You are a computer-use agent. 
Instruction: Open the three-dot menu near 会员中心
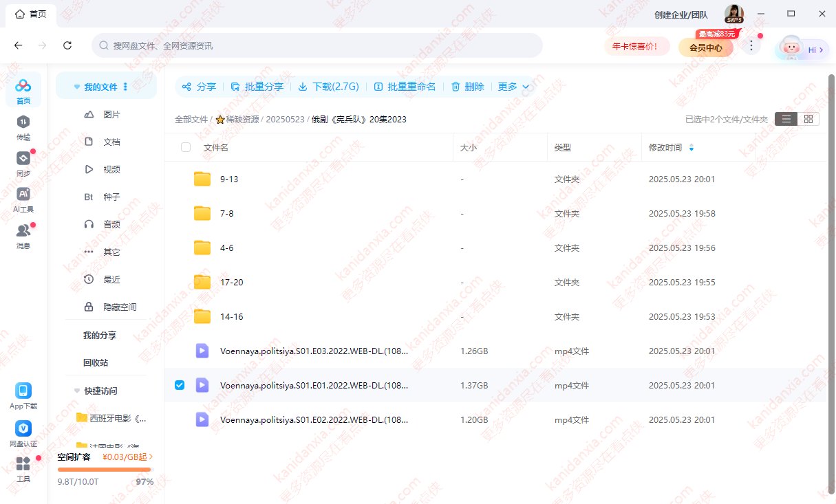pyautogui.click(x=751, y=45)
